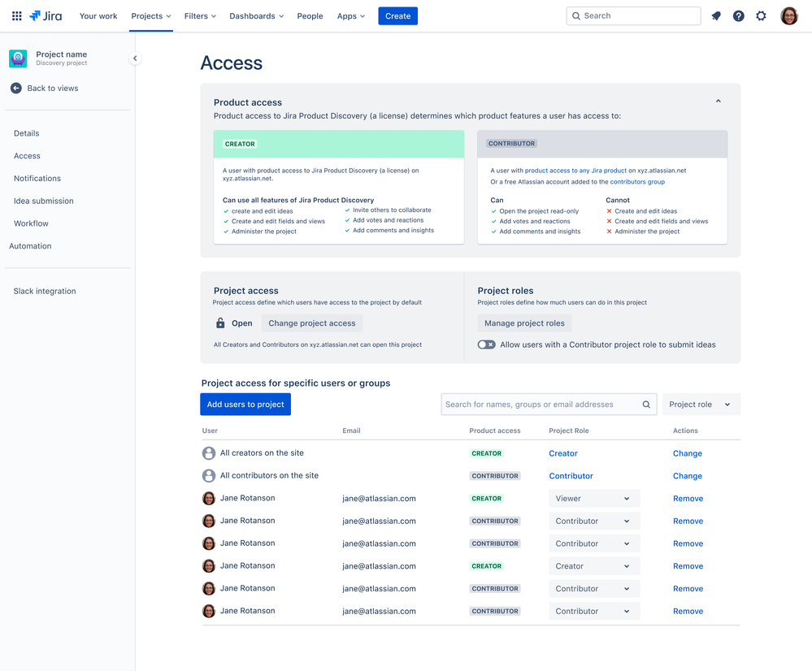Select Access in the sidebar
Image resolution: width=812 pixels, height=671 pixels.
tap(27, 156)
